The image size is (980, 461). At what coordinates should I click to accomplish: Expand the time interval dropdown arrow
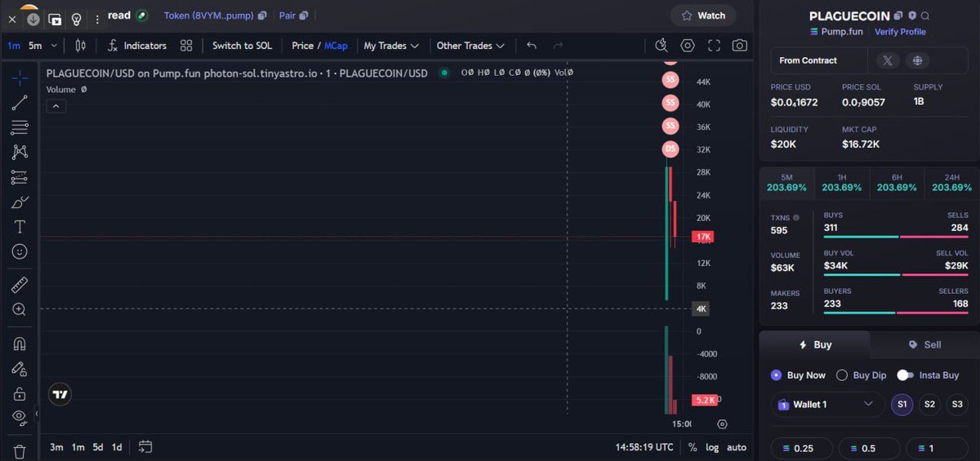55,46
